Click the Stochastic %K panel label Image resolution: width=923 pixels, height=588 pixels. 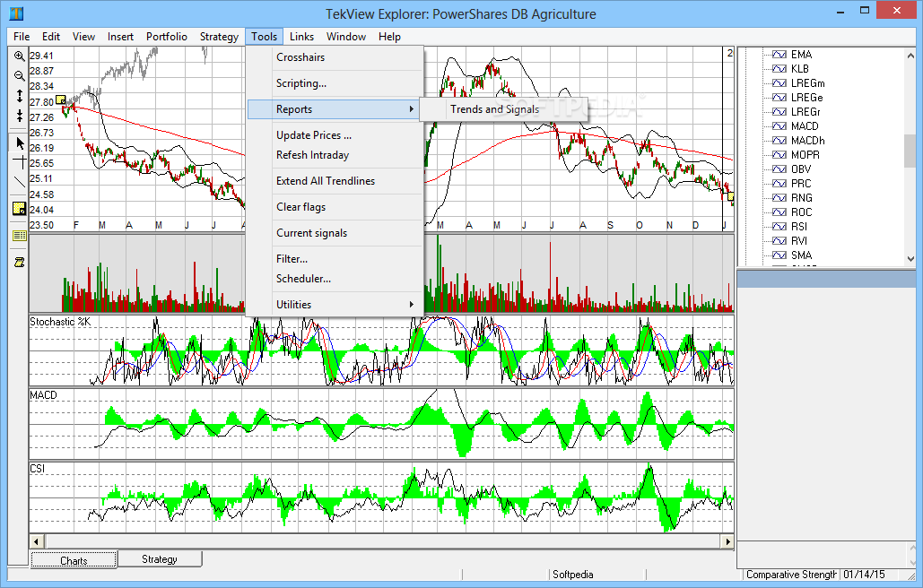[60, 322]
